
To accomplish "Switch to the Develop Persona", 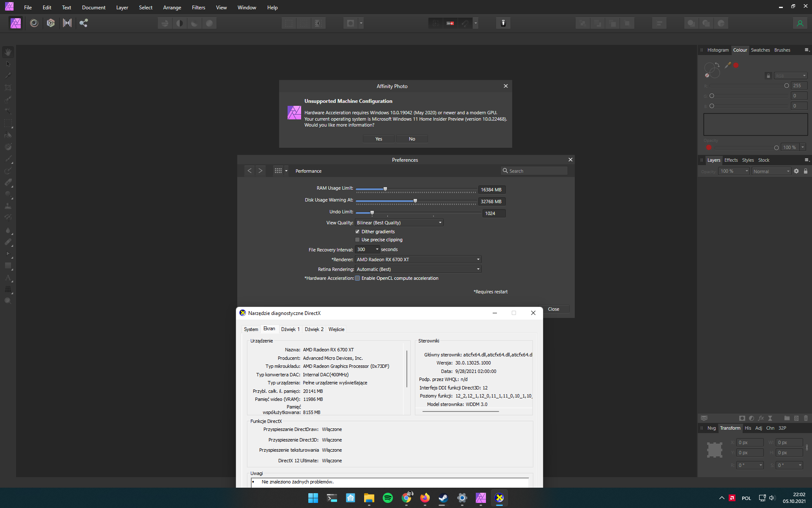I will point(51,23).
